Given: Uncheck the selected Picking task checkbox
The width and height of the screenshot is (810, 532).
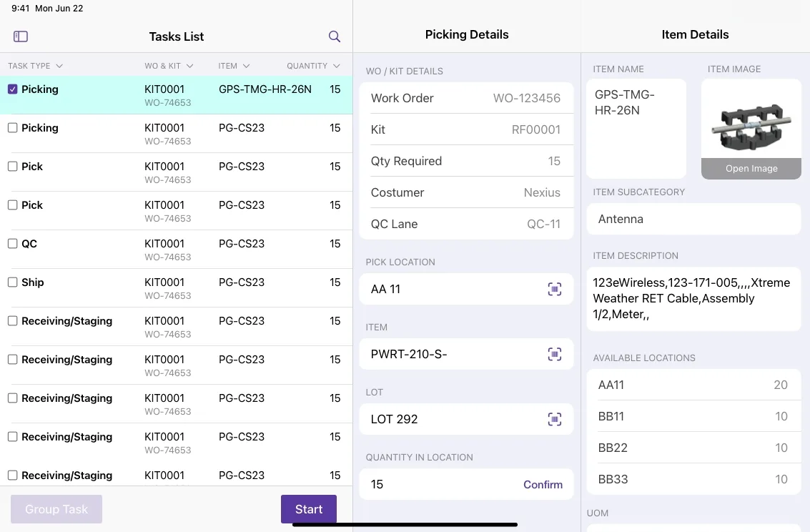Looking at the screenshot, I should click(x=13, y=89).
